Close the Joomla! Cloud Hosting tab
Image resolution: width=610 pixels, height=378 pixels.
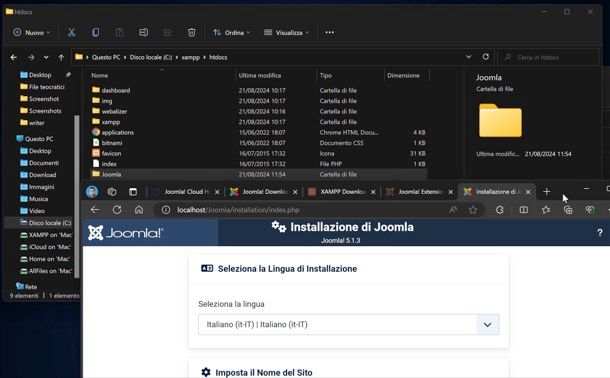[x=217, y=192]
